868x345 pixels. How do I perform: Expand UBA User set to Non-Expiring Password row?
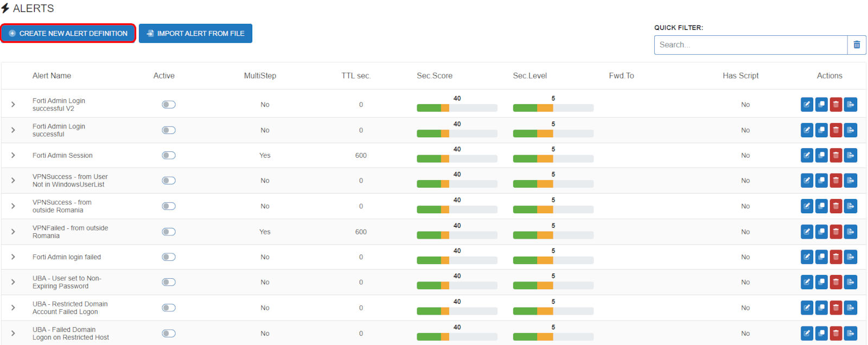tap(13, 282)
